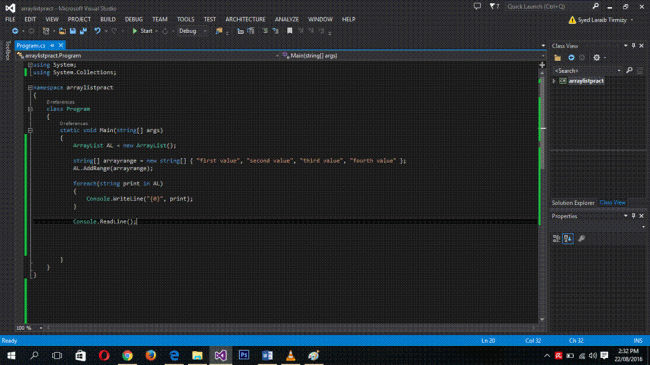Click the taskbar volume speaker icon

pos(593,355)
